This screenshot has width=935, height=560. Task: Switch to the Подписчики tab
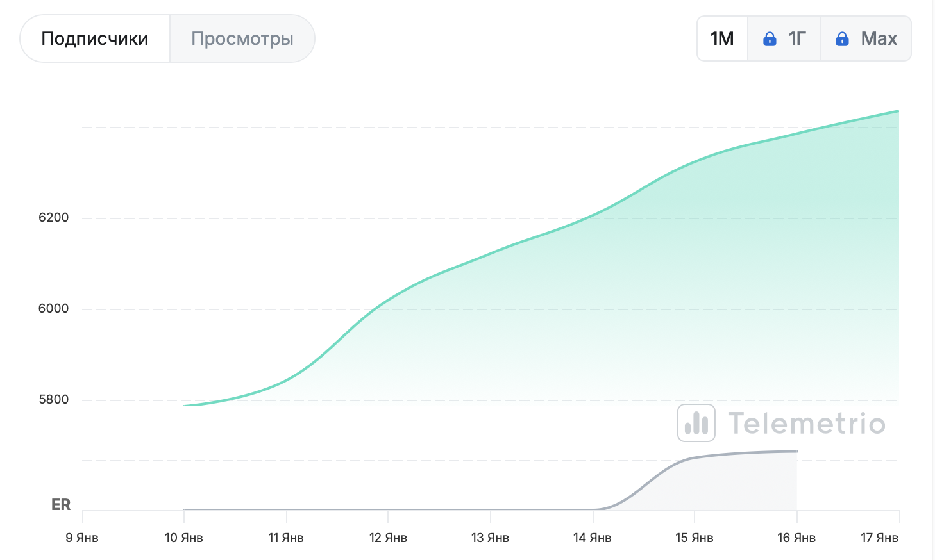[x=95, y=39]
